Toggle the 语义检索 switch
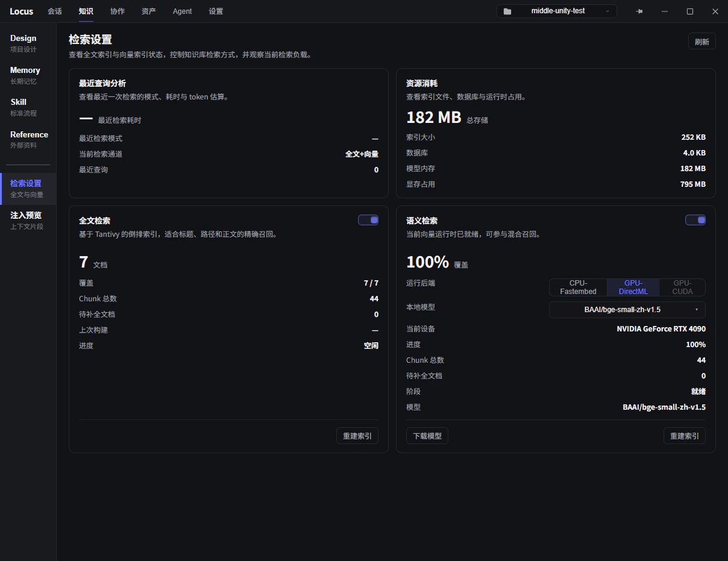The image size is (728, 561). tap(695, 220)
